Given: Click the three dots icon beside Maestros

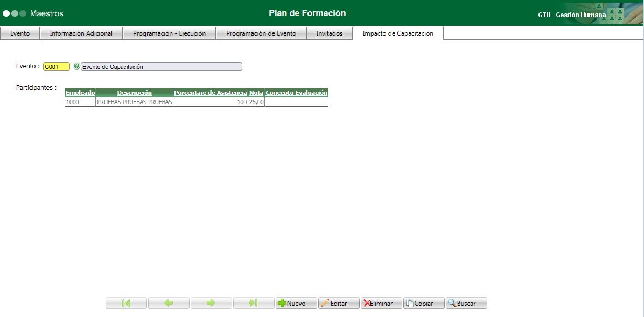Looking at the screenshot, I should pos(15,13).
